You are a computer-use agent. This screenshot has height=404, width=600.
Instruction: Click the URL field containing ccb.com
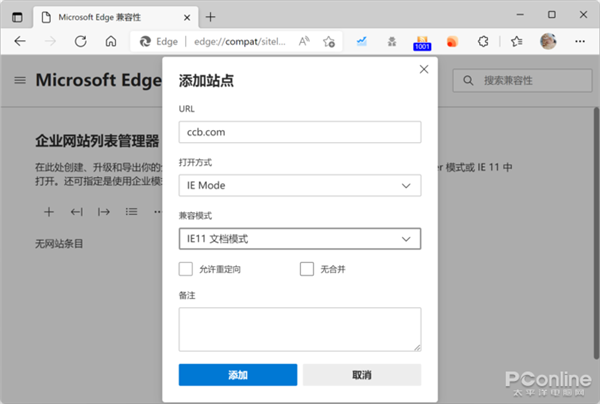(x=299, y=132)
